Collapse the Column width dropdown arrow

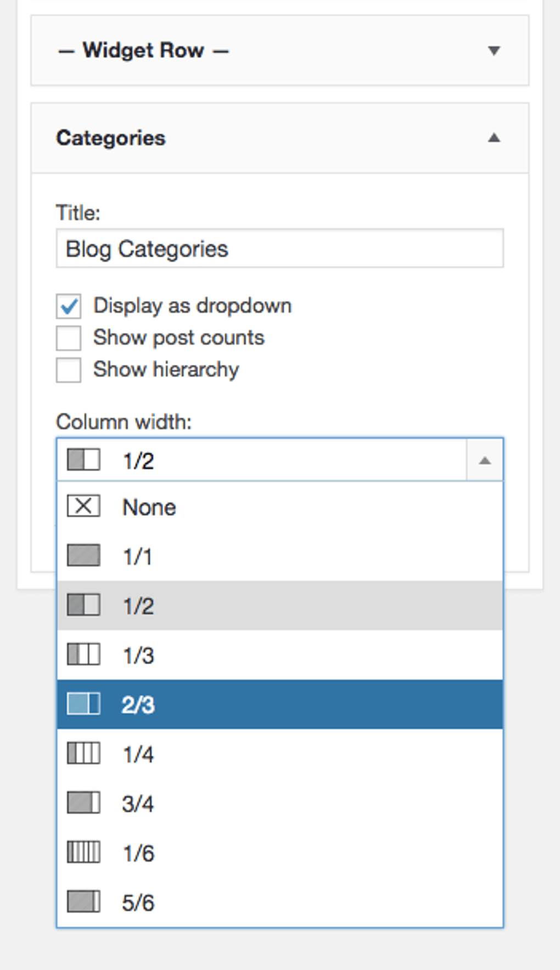(x=484, y=460)
